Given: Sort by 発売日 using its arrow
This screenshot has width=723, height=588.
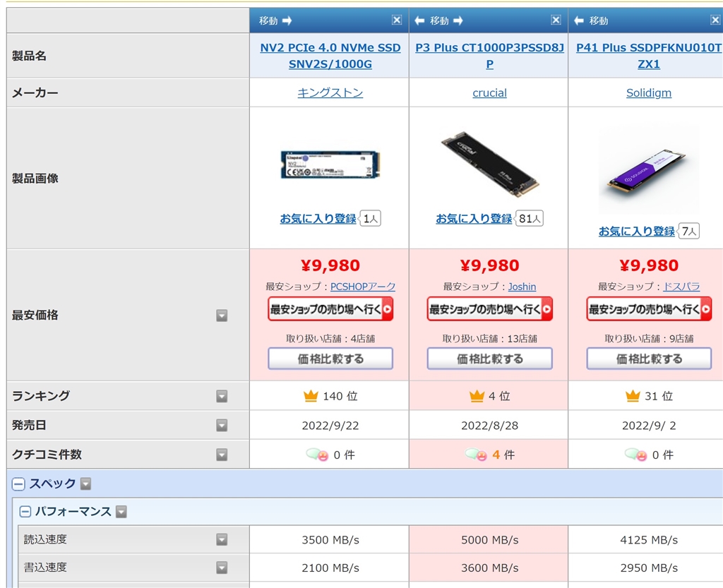Looking at the screenshot, I should (222, 426).
